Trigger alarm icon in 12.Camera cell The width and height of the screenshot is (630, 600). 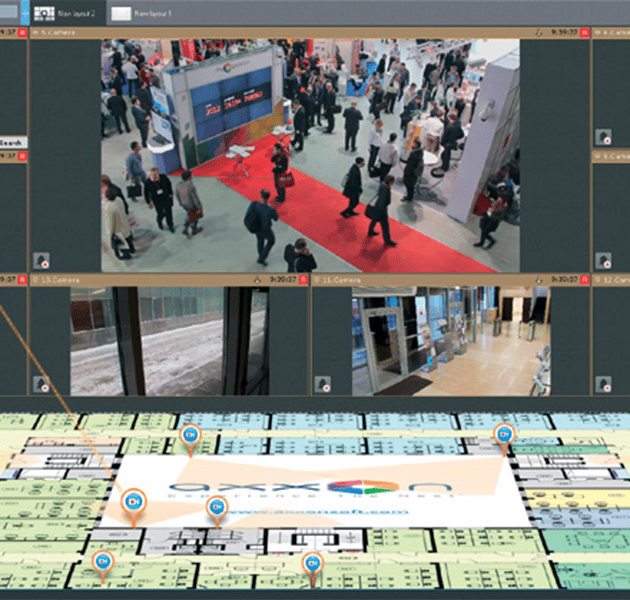pos(603,384)
